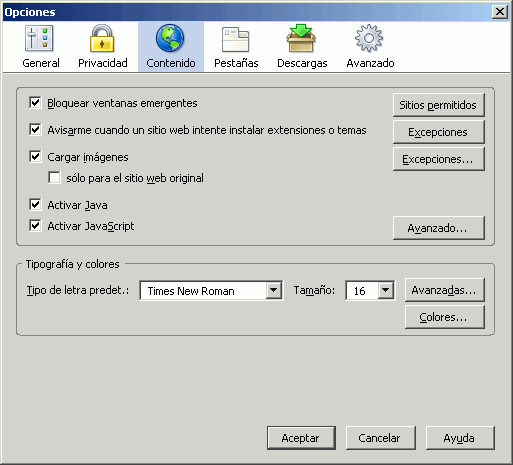This screenshot has width=513, height=465.
Task: Expand the Times New Roman font dropdown arrow
Action: [273, 290]
